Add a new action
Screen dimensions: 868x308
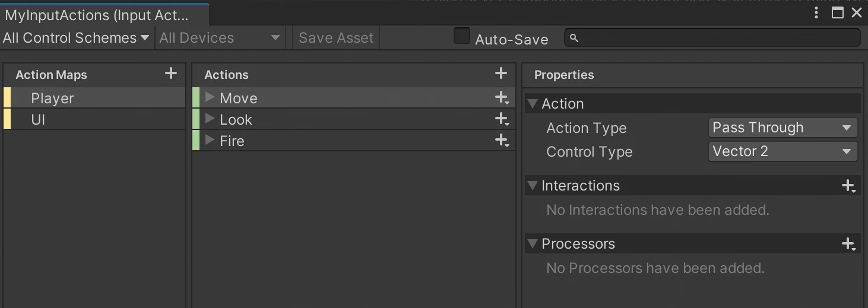pos(501,74)
